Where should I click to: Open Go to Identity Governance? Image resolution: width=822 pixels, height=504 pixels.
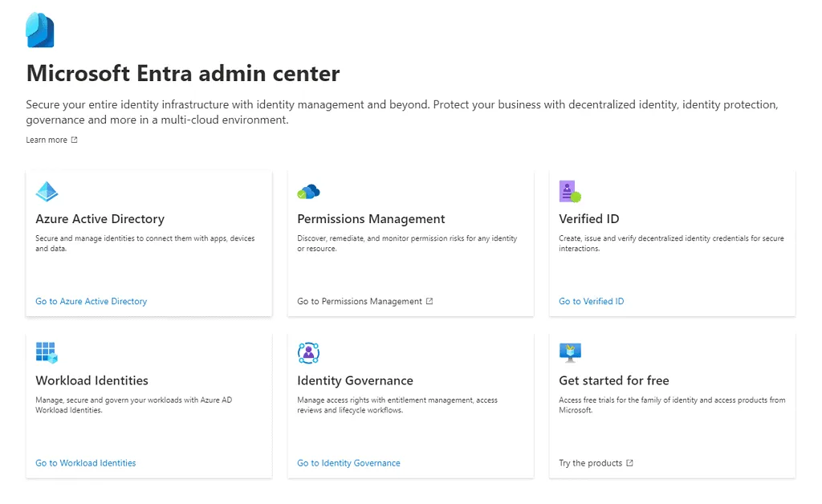(x=348, y=463)
